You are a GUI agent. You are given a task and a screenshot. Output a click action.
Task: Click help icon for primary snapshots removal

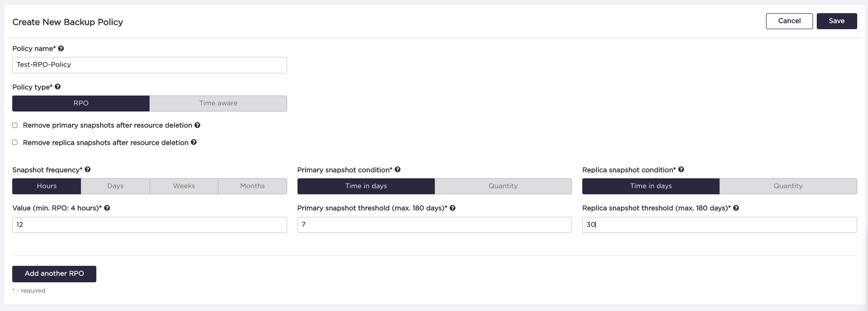[x=197, y=125]
